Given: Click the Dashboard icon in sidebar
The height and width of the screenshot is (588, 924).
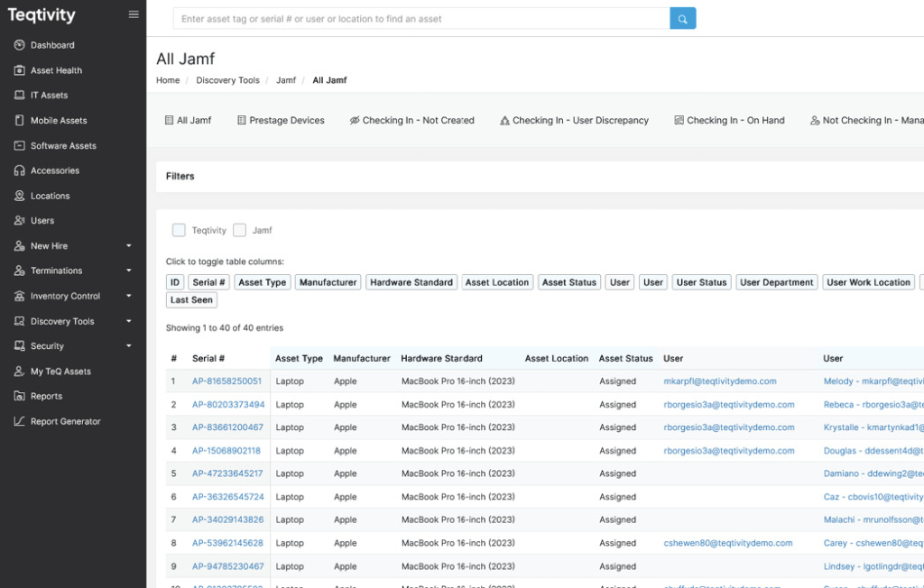Looking at the screenshot, I should [20, 45].
